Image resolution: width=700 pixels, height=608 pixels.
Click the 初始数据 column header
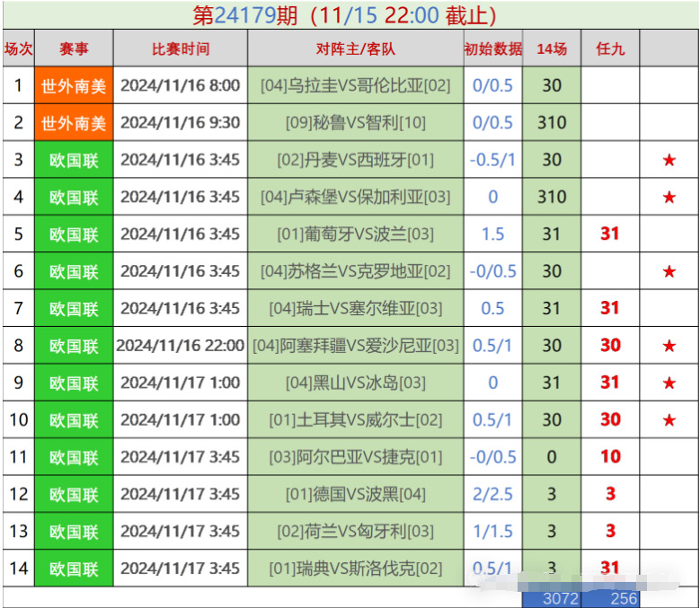[x=492, y=48]
